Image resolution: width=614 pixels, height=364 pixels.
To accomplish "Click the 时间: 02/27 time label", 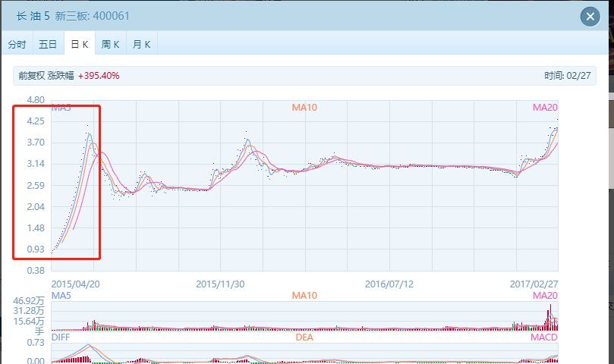I will tap(568, 76).
